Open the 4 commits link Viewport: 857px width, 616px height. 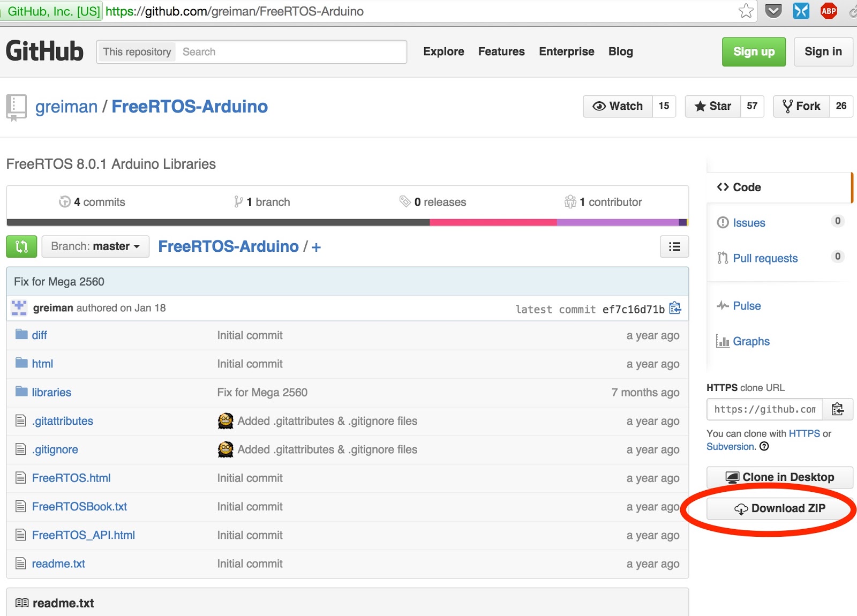(92, 202)
